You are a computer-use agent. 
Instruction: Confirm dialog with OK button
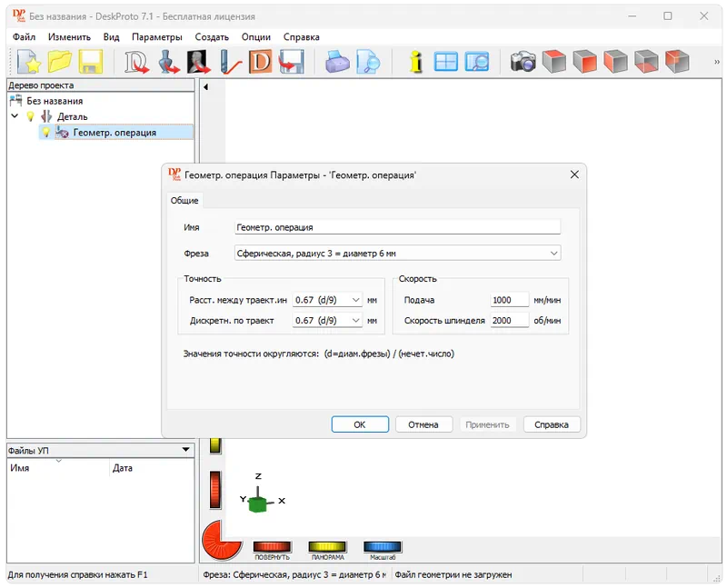pos(360,424)
